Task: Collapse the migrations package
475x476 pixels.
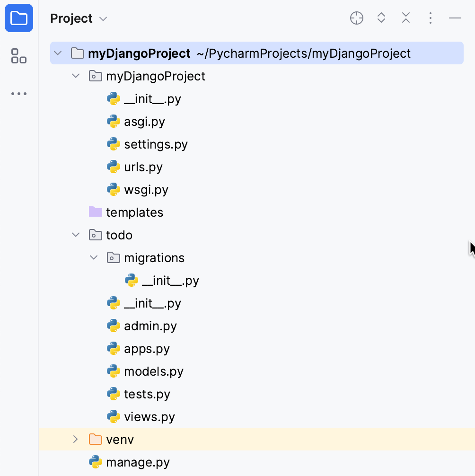Action: point(94,257)
